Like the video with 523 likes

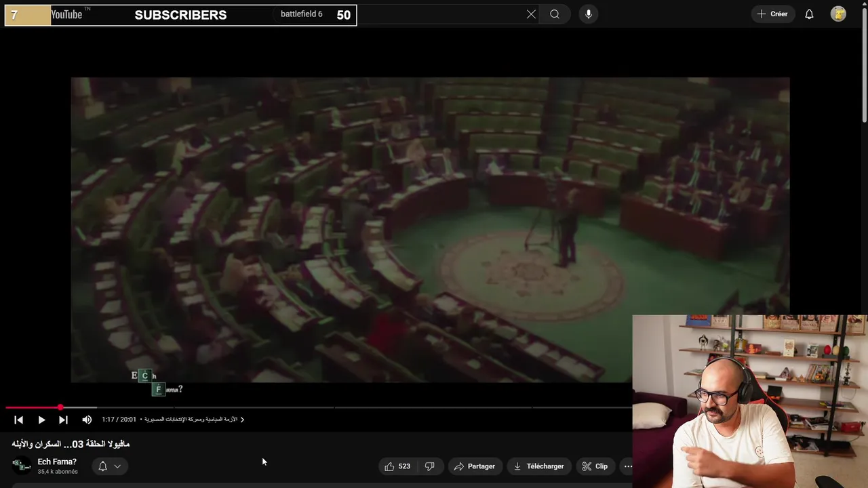397,466
